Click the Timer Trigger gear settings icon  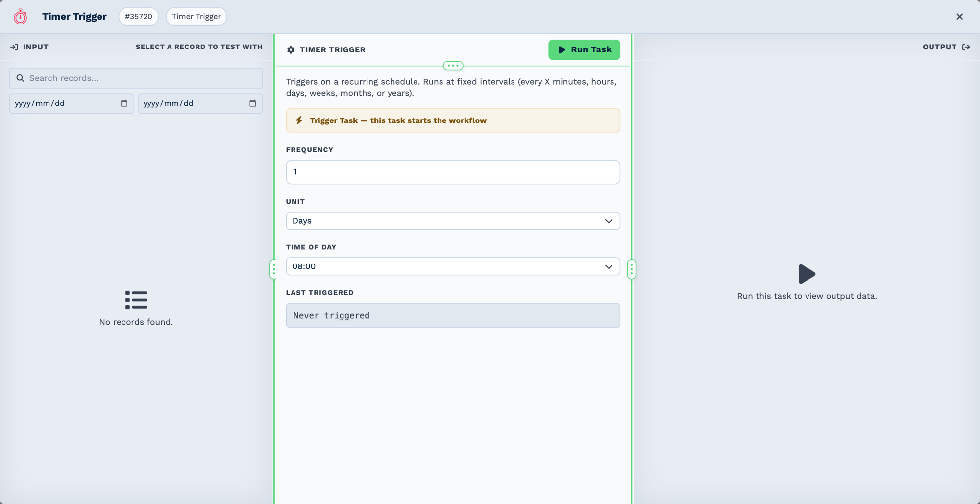coord(291,50)
